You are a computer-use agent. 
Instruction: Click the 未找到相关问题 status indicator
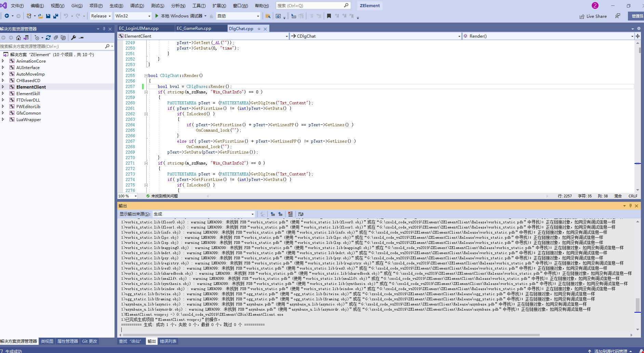(x=162, y=196)
